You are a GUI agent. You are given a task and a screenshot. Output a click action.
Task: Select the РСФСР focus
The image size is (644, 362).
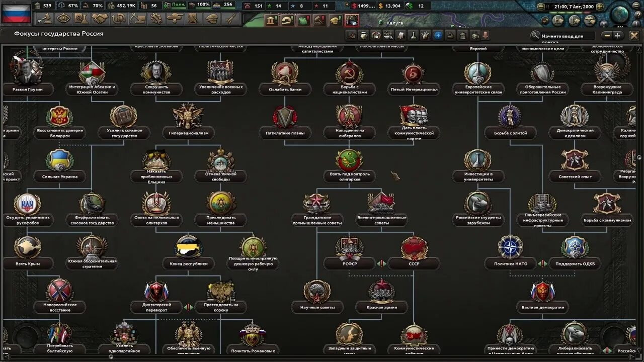(350, 252)
